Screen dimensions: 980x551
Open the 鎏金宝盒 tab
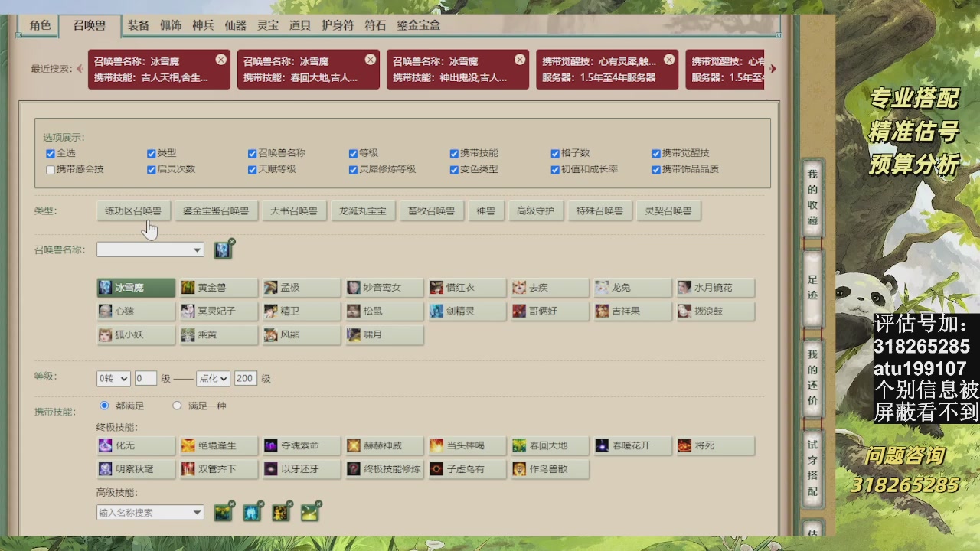pos(419,25)
